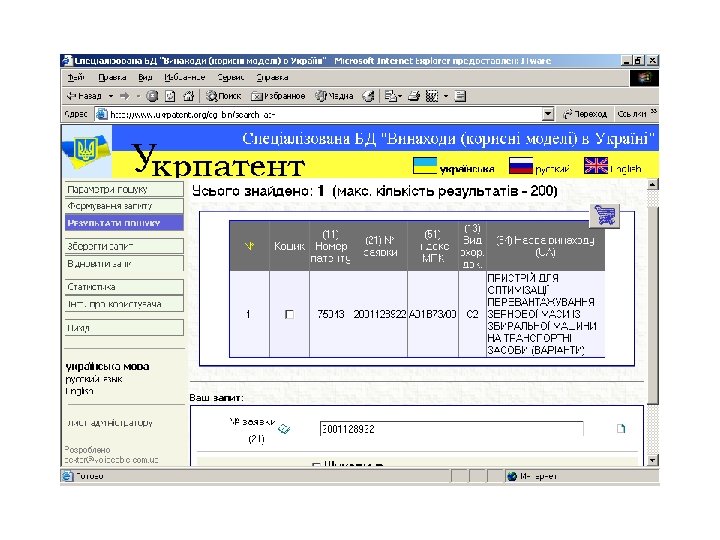The width and height of the screenshot is (720, 540).
Task: Click the URL text in the address bar
Action: 192,114
